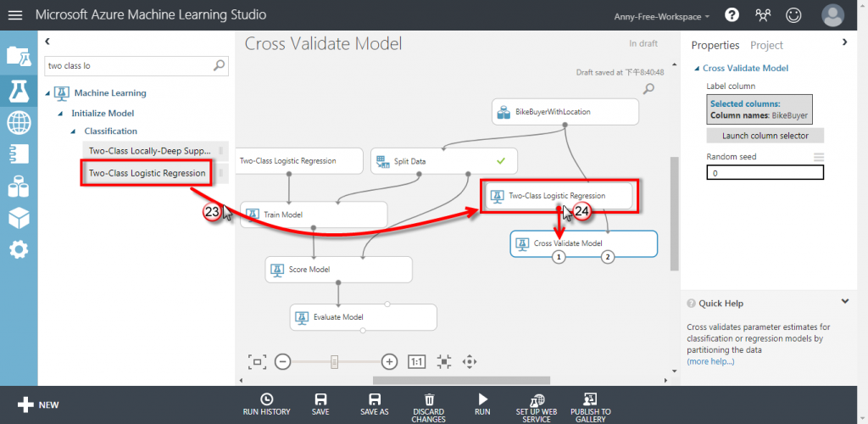Fit experiment to window icon
868x424 pixels.
point(257,362)
